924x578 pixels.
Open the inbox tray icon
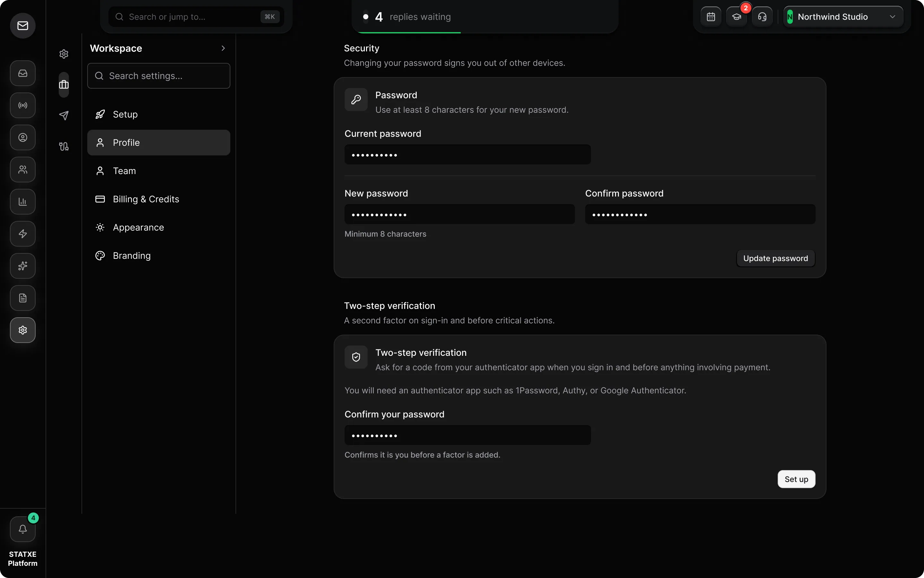click(22, 73)
